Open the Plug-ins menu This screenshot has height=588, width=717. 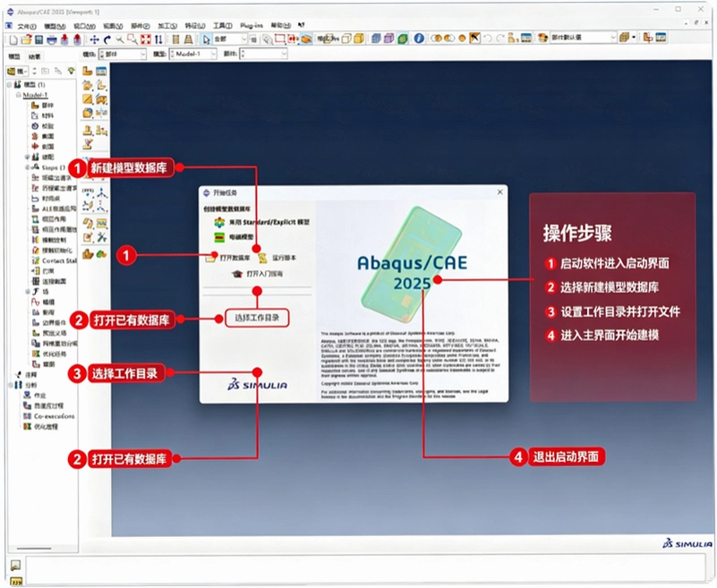pyautogui.click(x=252, y=26)
